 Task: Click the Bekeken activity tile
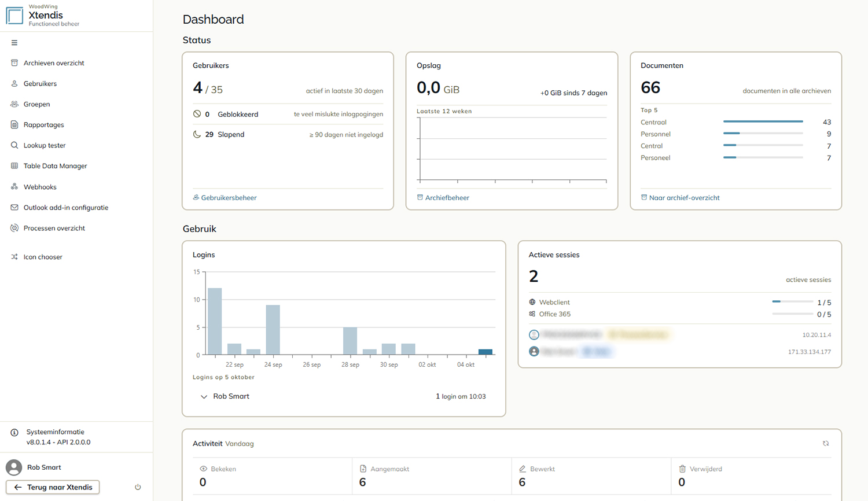coord(272,476)
